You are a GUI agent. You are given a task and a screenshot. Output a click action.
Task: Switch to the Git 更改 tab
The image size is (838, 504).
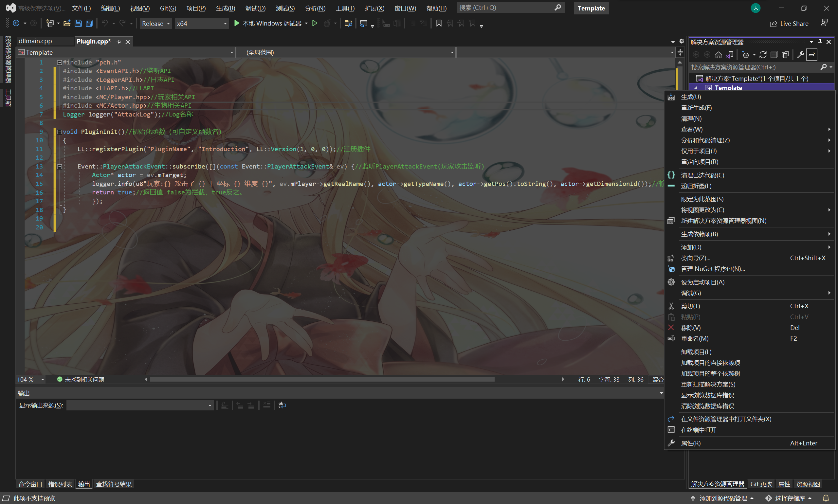point(761,484)
